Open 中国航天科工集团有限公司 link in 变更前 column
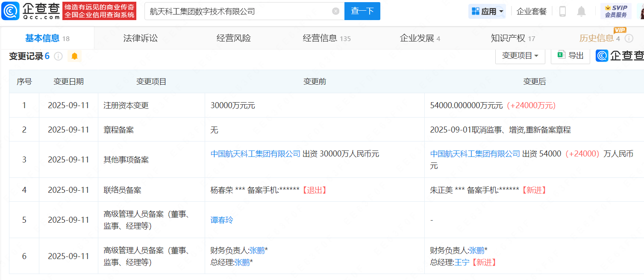Viewport: 644px width, 280px height. 256,154
